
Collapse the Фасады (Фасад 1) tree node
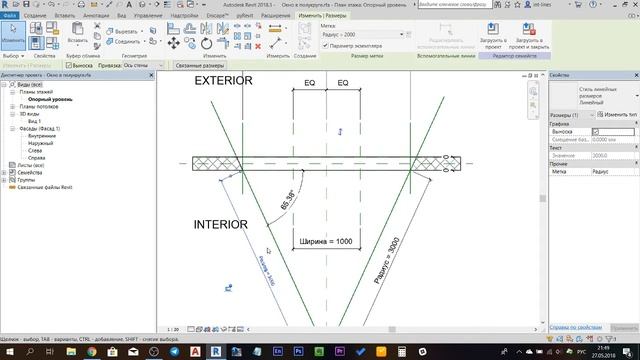pos(13,129)
